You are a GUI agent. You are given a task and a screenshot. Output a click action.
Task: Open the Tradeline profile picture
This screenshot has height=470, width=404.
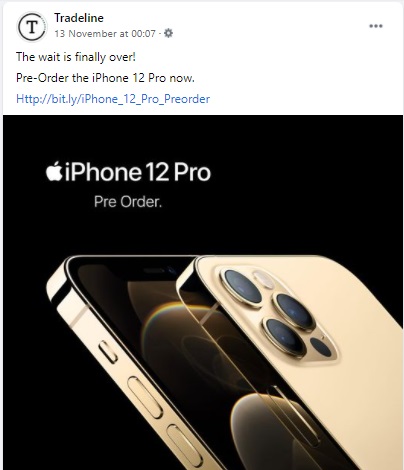[x=32, y=27]
